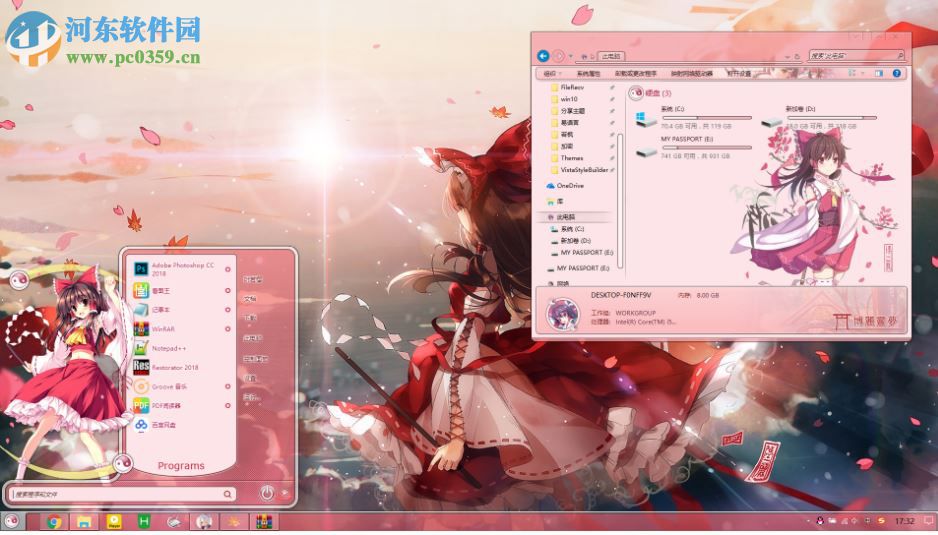Click the change view icon in Explorer toolbar
The image size is (938, 535).
(x=852, y=74)
